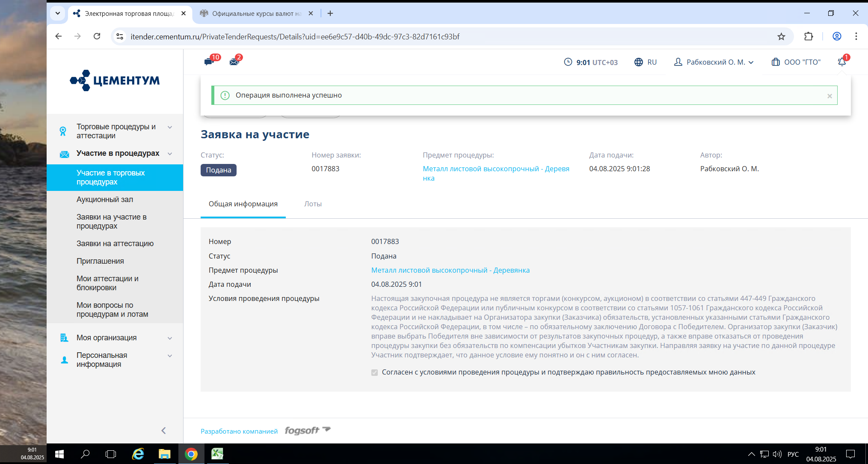Click the notification bell icon

pyautogui.click(x=842, y=62)
